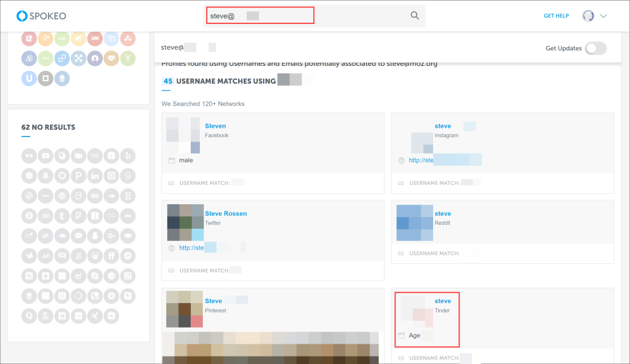Click the grey Behance icon
The height and width of the screenshot is (364, 630).
pos(95,196)
